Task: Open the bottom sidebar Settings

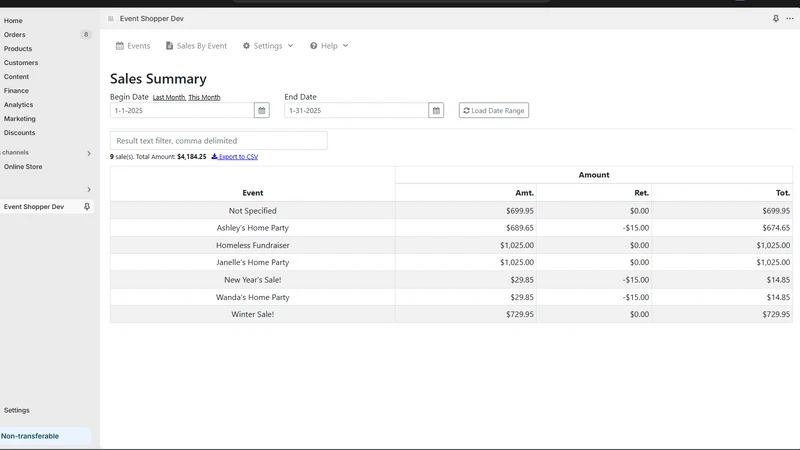Action: (17, 410)
